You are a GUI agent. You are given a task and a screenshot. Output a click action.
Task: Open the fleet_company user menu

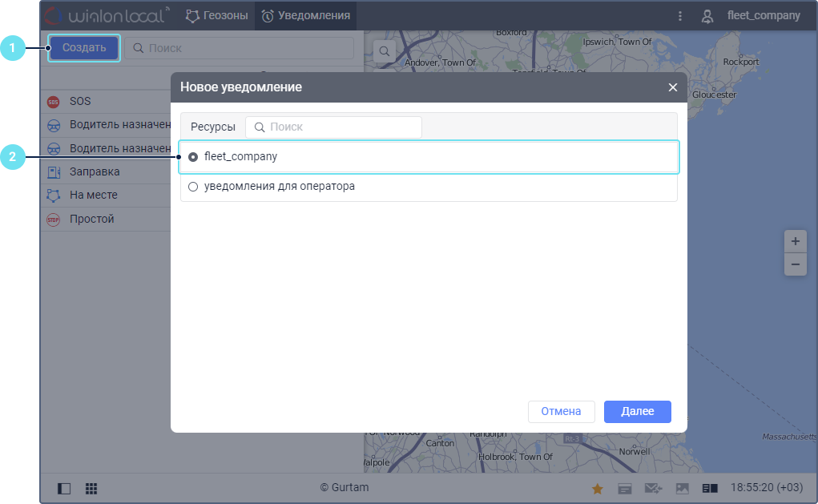click(751, 16)
